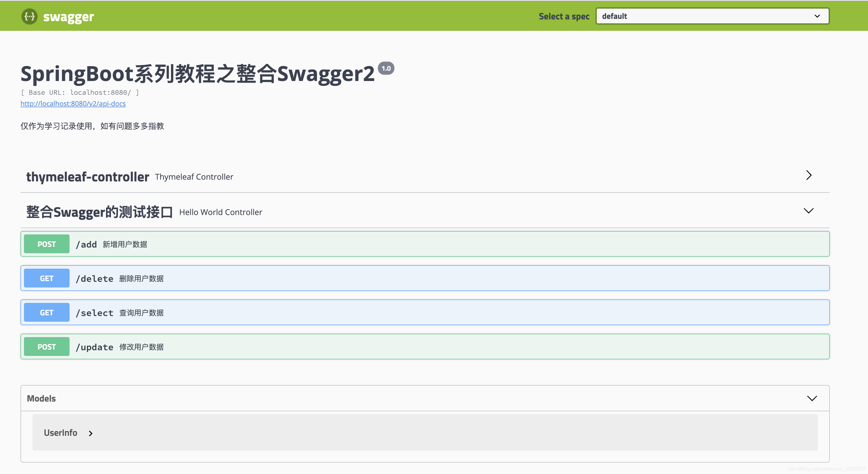Click the thymeleaf-controller heading

(x=87, y=177)
